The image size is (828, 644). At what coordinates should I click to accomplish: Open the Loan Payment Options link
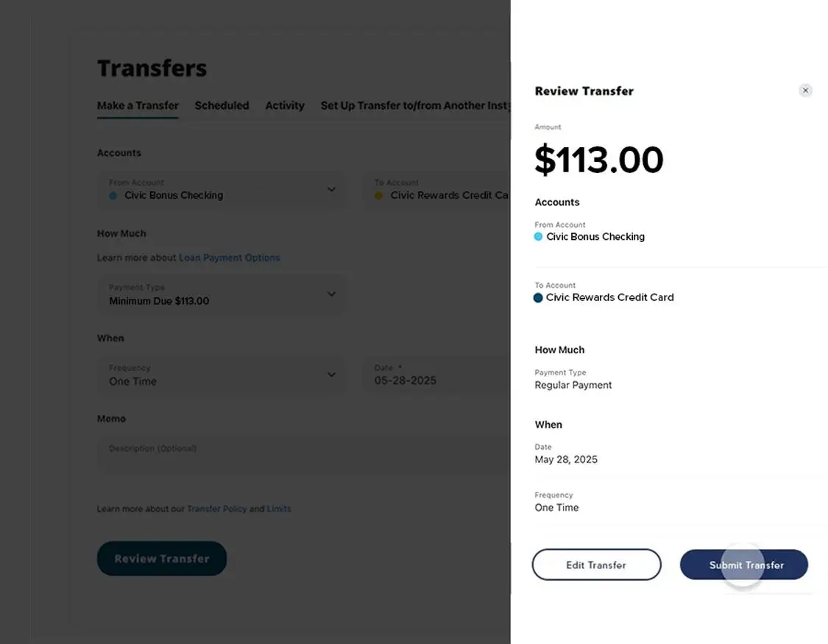[230, 258]
